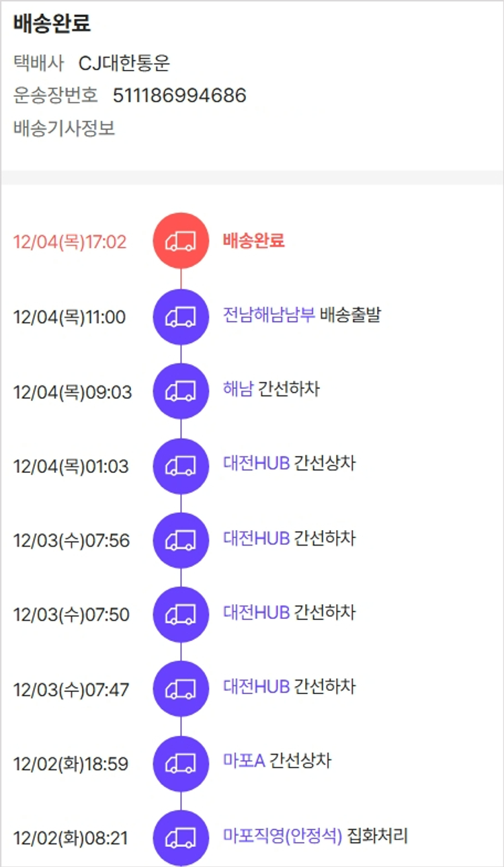The image size is (504, 867).
Task: Open the 마포A location link
Action: tap(244, 761)
